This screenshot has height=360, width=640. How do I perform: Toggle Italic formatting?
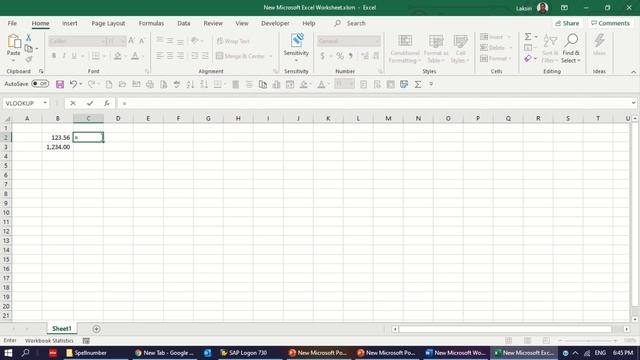coord(64,56)
